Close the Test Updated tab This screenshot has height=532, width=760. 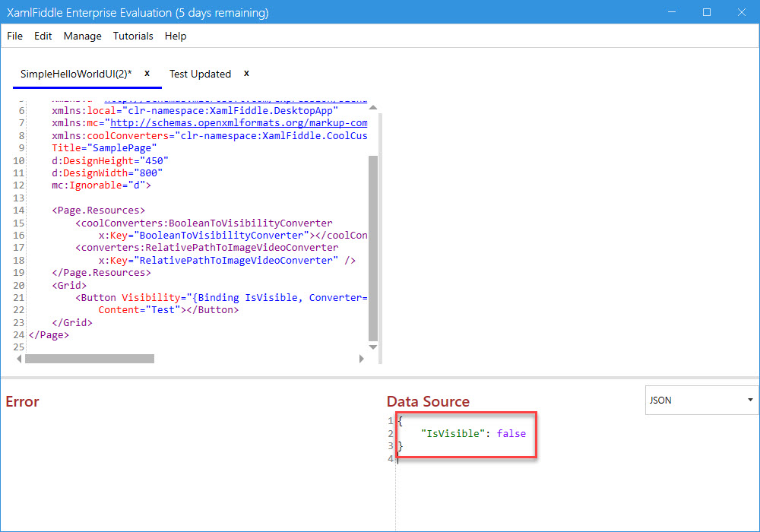(246, 73)
